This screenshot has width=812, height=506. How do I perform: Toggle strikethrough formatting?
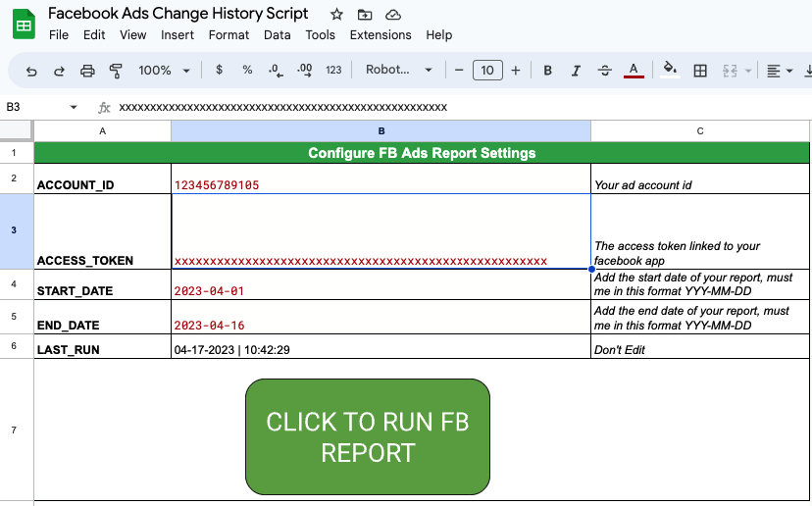point(604,70)
